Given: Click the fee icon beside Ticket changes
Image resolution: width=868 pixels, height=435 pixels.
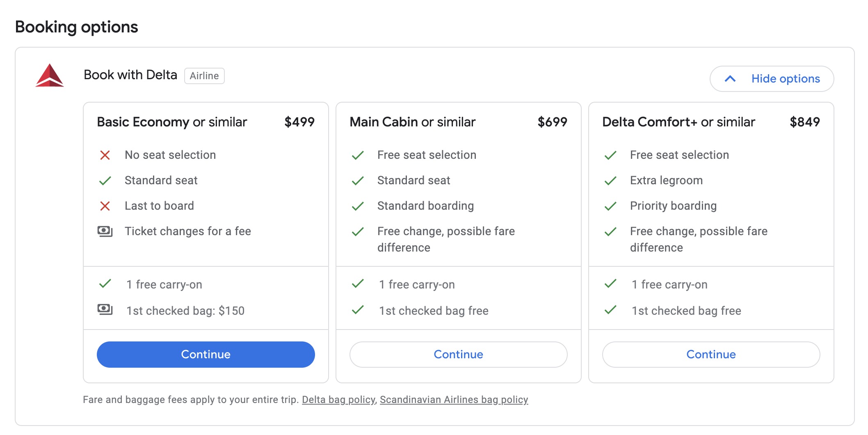Looking at the screenshot, I should (106, 231).
